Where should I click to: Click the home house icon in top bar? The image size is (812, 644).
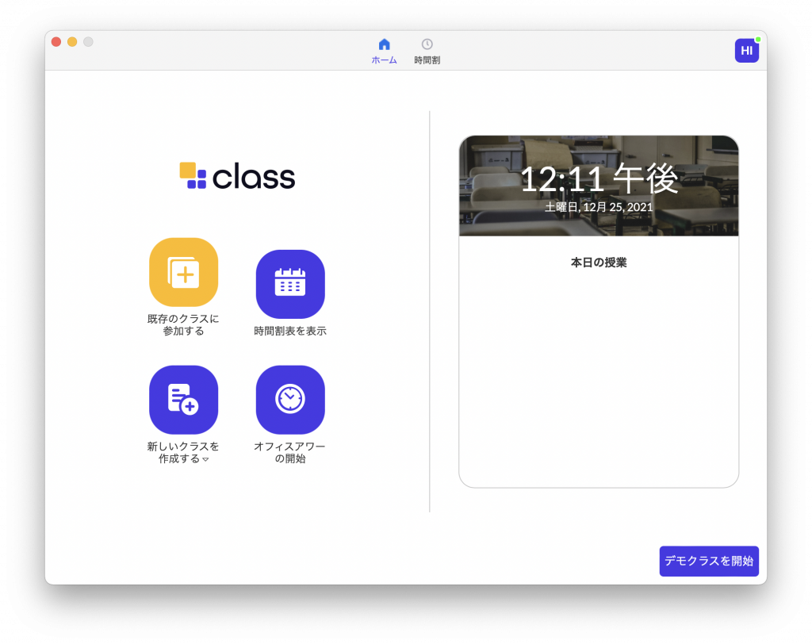[384, 44]
